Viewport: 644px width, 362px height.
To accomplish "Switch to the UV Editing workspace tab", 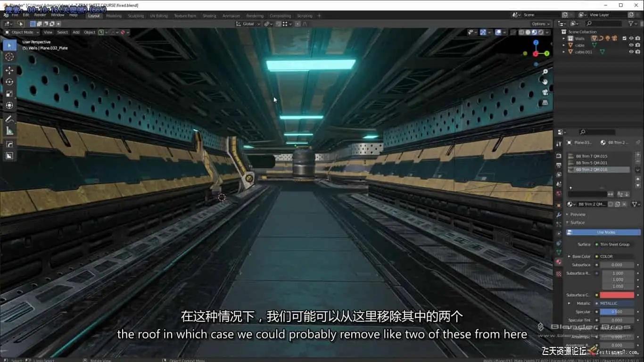I will point(159,16).
